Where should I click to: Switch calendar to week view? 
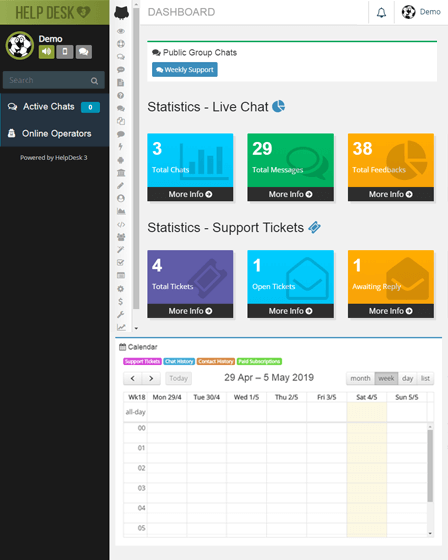[386, 378]
